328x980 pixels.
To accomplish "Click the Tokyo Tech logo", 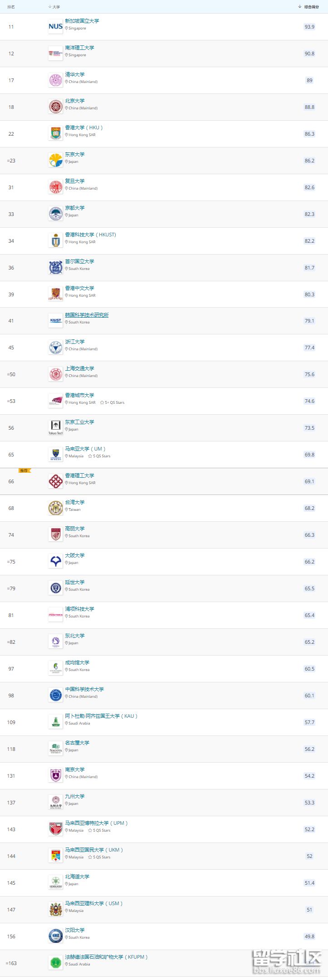I will (56, 428).
